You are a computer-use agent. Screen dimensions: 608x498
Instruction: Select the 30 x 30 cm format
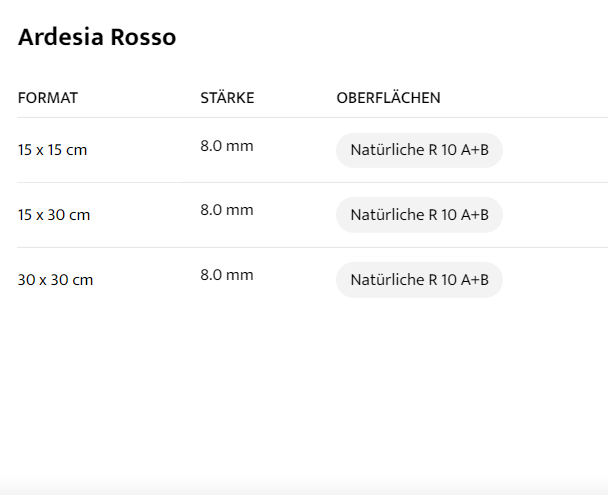pyautogui.click(x=55, y=280)
